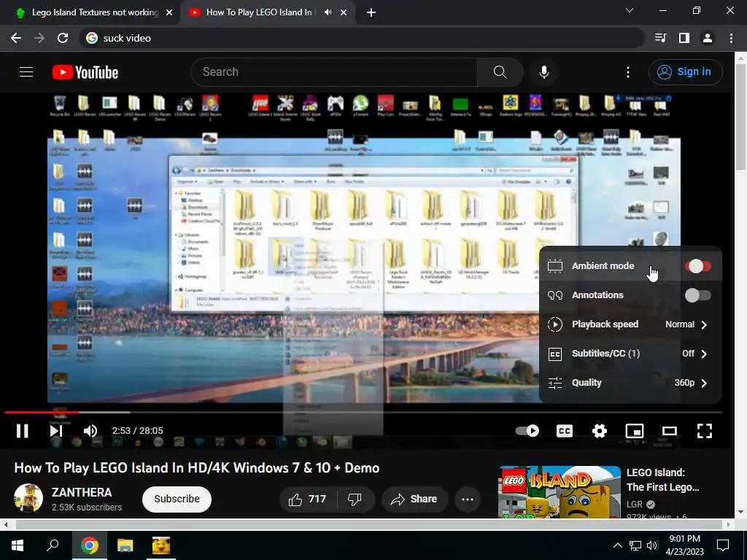The height and width of the screenshot is (560, 747).
Task: Close the settings gear menu in the player
Action: [600, 431]
